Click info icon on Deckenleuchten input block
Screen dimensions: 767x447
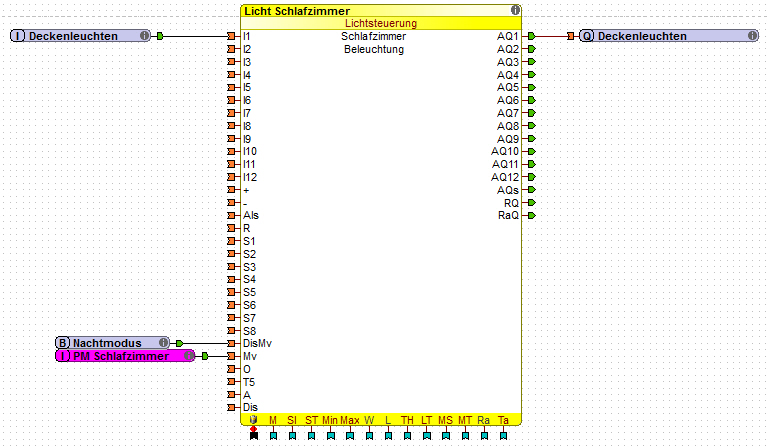(x=144, y=35)
